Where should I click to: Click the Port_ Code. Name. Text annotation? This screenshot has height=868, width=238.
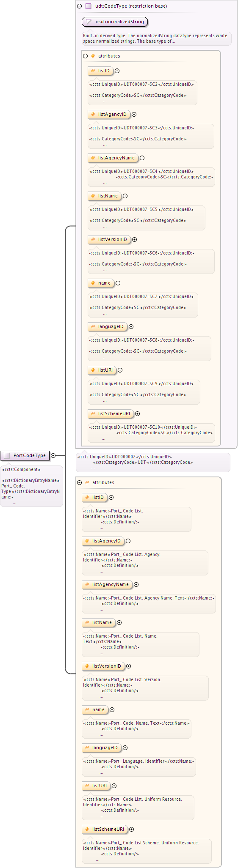[136, 723]
